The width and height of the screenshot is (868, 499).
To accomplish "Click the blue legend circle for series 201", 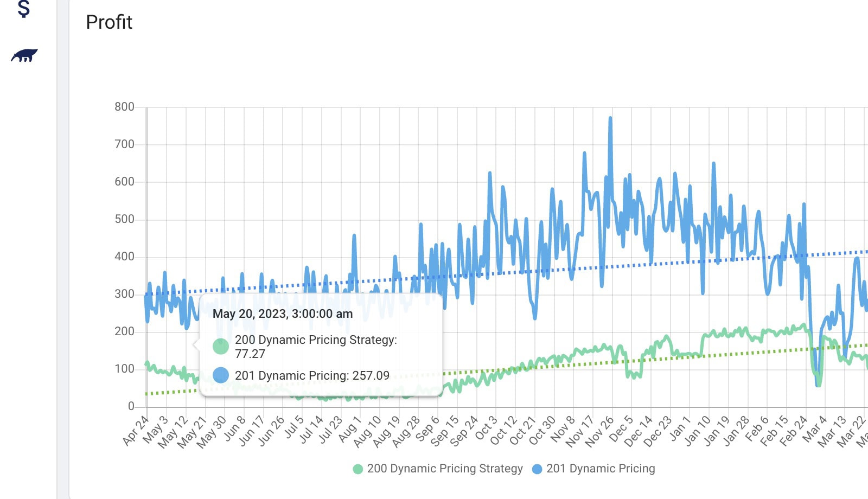I will (x=537, y=469).
